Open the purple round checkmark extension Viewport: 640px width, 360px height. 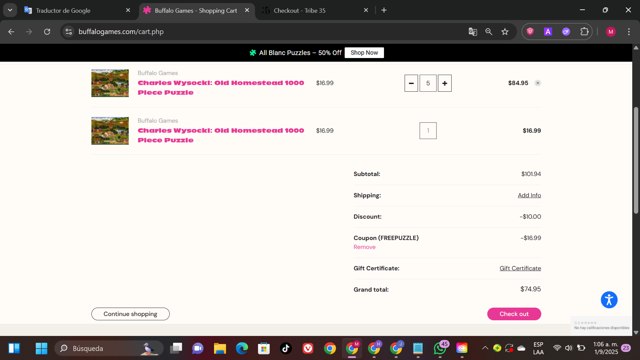[566, 31]
